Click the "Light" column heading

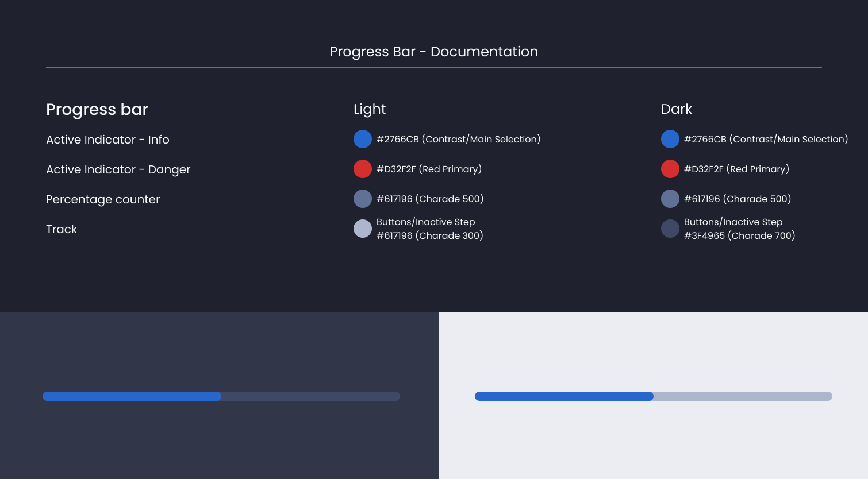[x=370, y=109]
